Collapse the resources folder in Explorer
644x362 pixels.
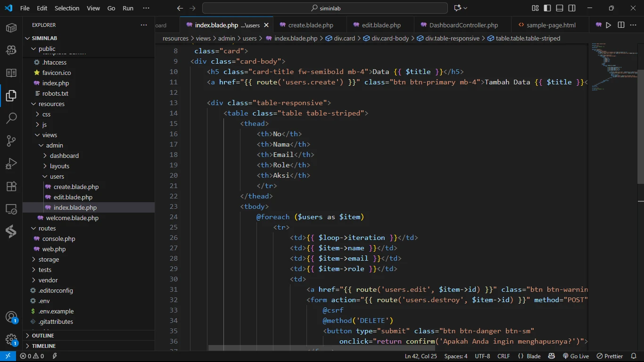51,104
